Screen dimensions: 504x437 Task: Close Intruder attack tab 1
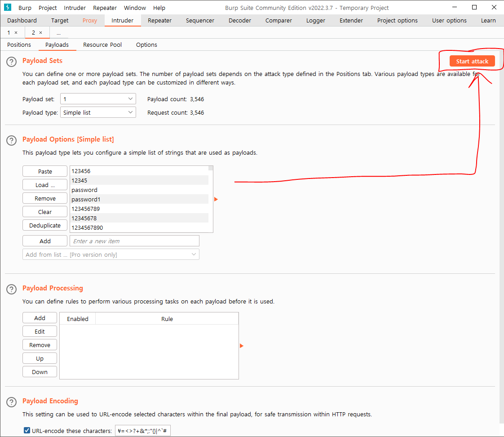click(x=16, y=32)
